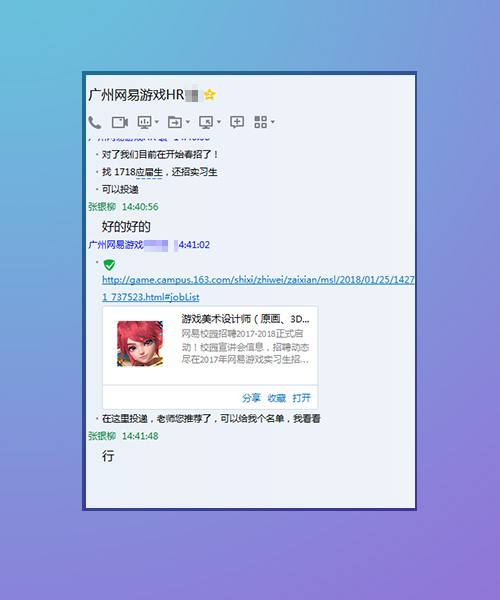The height and width of the screenshot is (600, 500).
Task: Start a voice call with the phone icon
Action: tap(94, 122)
